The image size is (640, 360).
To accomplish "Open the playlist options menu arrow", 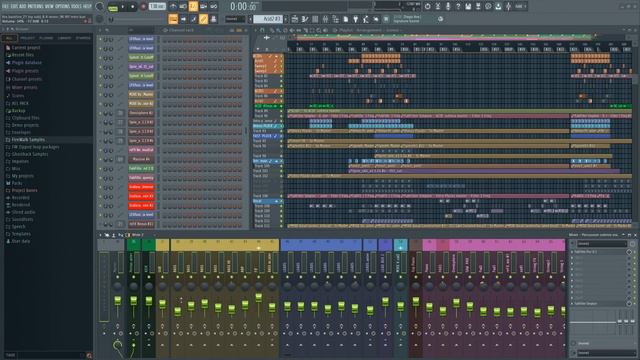I will point(256,30).
